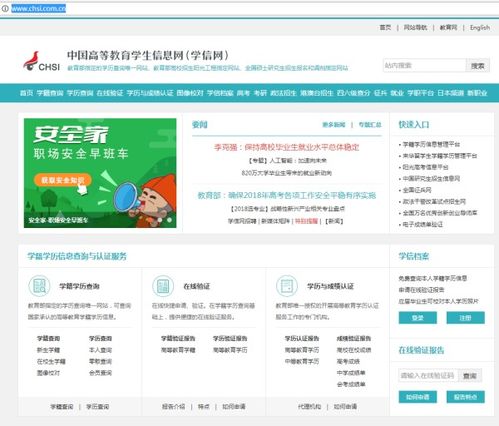Click 零散查询 in the query card
The height and width of the screenshot is (426, 499).
pos(100,361)
